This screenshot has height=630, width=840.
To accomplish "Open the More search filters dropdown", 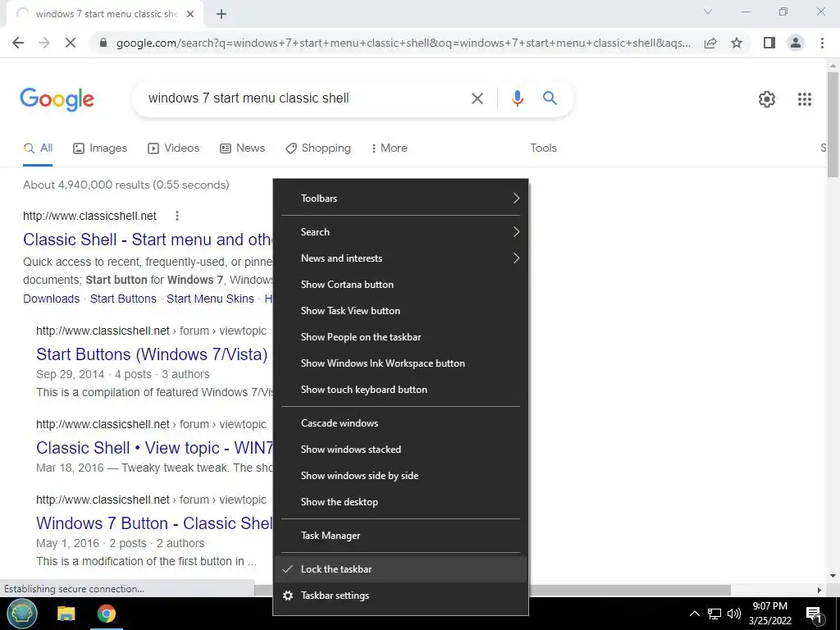I will (x=389, y=148).
